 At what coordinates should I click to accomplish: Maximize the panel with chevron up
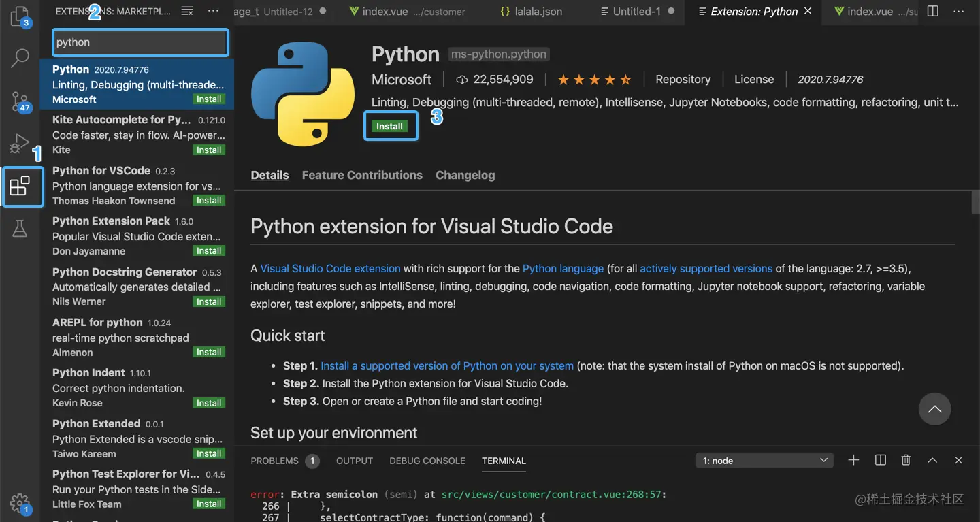point(932,461)
